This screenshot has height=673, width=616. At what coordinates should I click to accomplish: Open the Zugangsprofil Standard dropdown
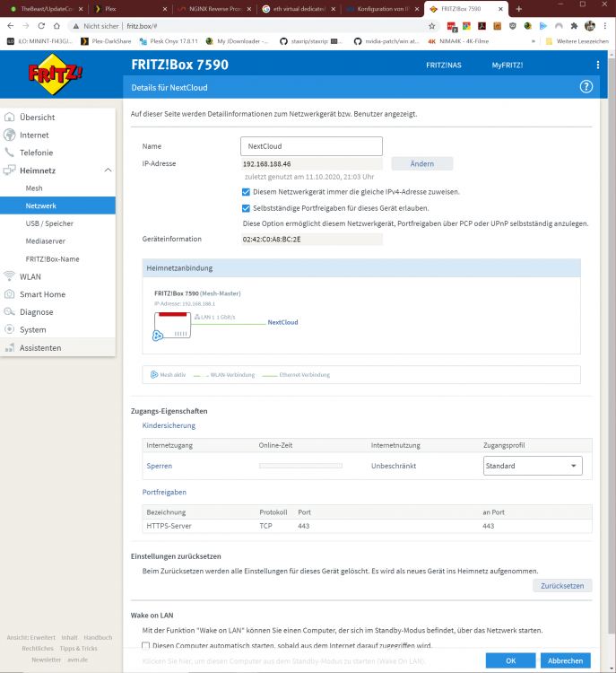(533, 465)
